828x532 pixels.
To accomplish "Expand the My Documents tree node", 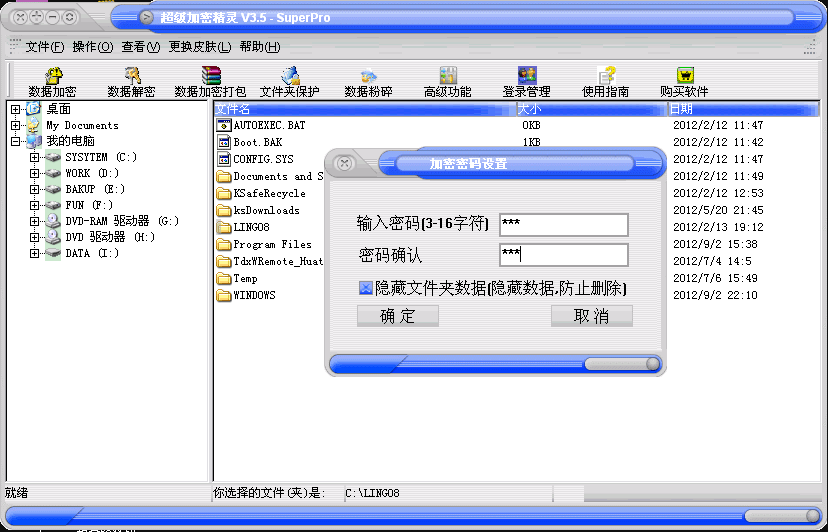I will pos(15,125).
